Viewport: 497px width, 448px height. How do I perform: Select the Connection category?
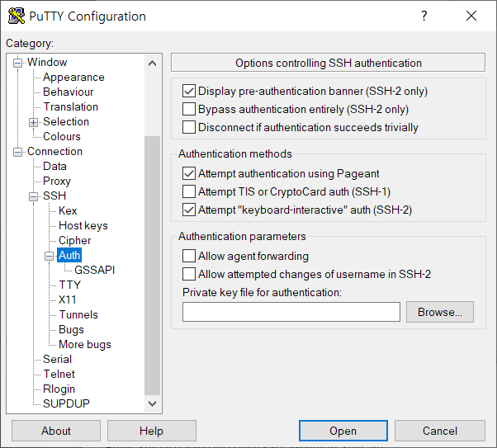coord(54,152)
